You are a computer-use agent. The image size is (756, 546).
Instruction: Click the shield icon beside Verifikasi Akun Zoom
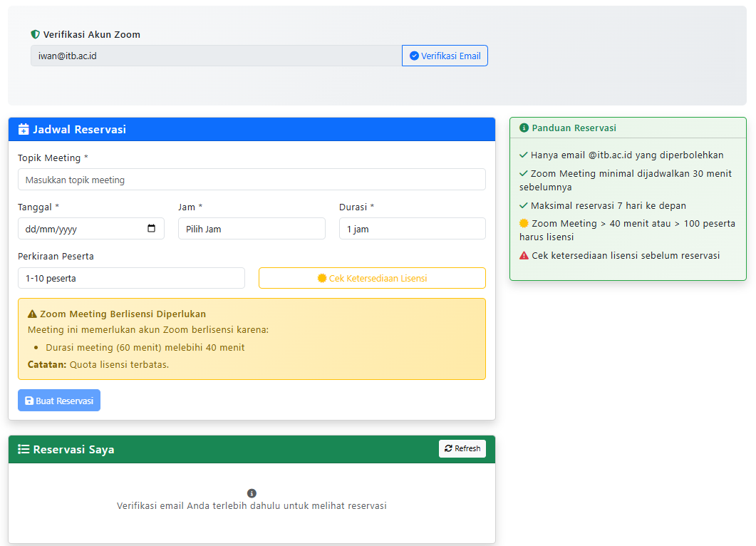coord(35,34)
